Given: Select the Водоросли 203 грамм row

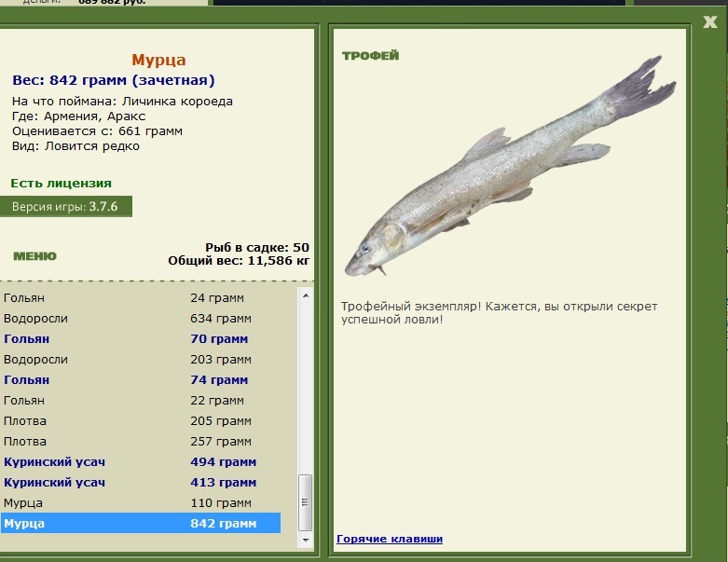Looking at the screenshot, I should click(x=141, y=359).
